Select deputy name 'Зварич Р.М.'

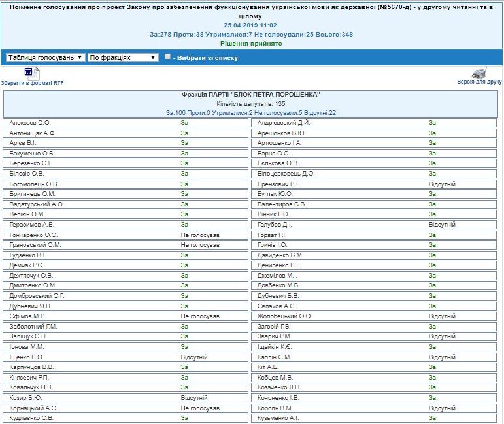(x=274, y=336)
